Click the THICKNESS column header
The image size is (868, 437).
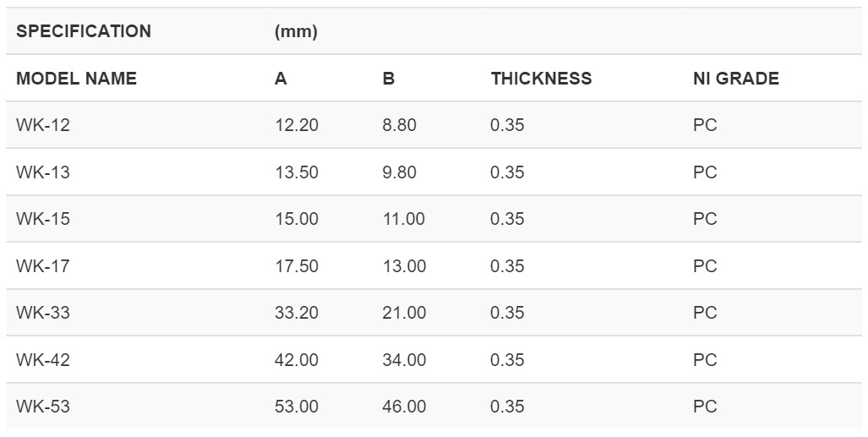pyautogui.click(x=541, y=79)
